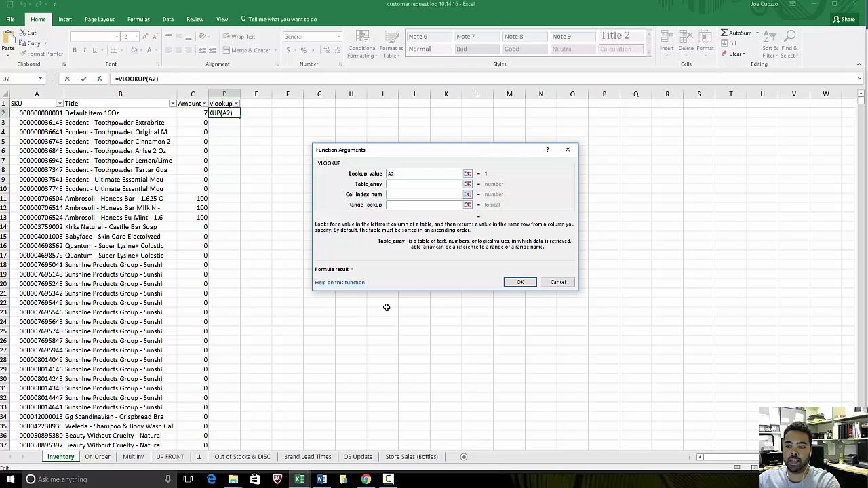Open the vlookup column filter dropdown
The height and width of the screenshot is (488, 868).
coord(236,104)
